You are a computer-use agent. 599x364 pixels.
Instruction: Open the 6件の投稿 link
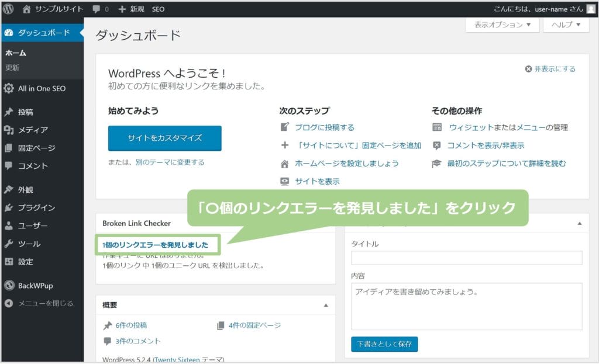[x=131, y=325]
